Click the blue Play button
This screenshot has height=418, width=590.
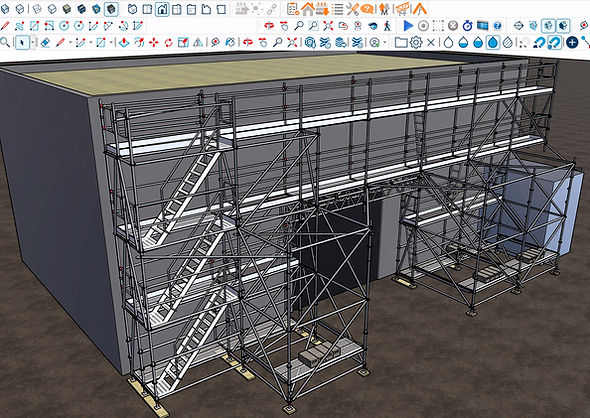tap(408, 26)
